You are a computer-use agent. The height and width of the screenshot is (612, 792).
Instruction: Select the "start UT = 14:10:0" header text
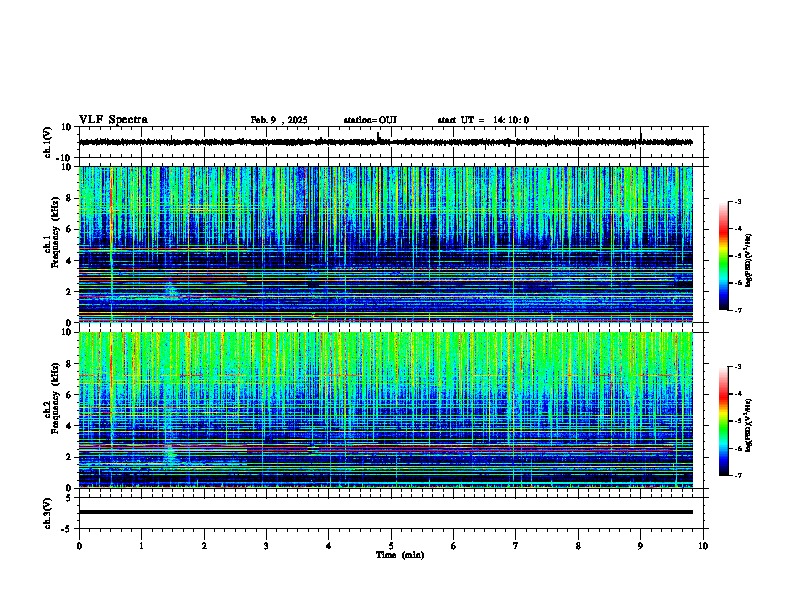[483, 120]
